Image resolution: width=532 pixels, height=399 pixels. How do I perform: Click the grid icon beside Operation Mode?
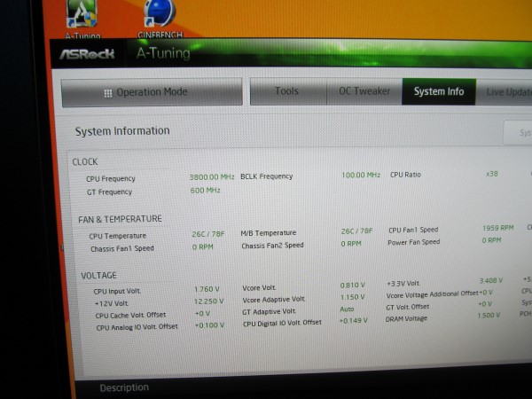[108, 93]
